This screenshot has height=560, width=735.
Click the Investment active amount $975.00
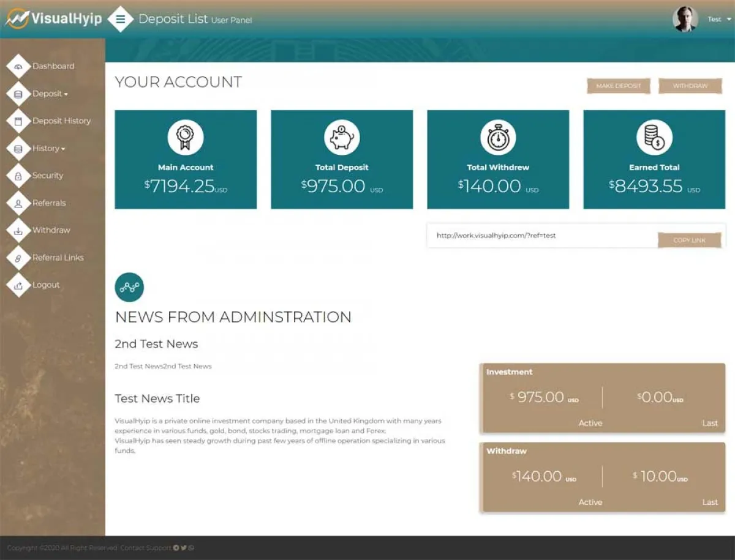pos(544,397)
